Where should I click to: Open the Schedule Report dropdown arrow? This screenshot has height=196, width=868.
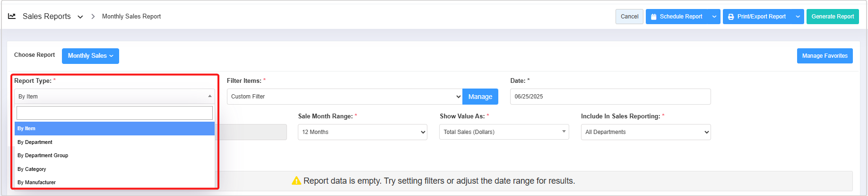point(714,17)
